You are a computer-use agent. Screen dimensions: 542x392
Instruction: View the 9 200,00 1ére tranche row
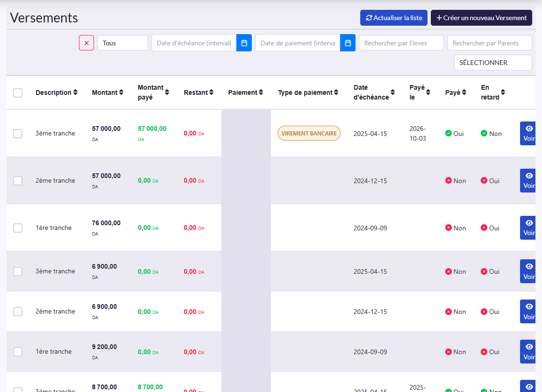pyautogui.click(x=528, y=351)
